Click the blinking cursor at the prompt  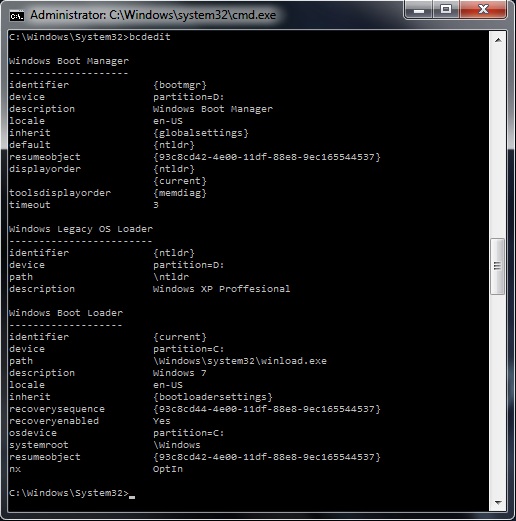click(132, 497)
